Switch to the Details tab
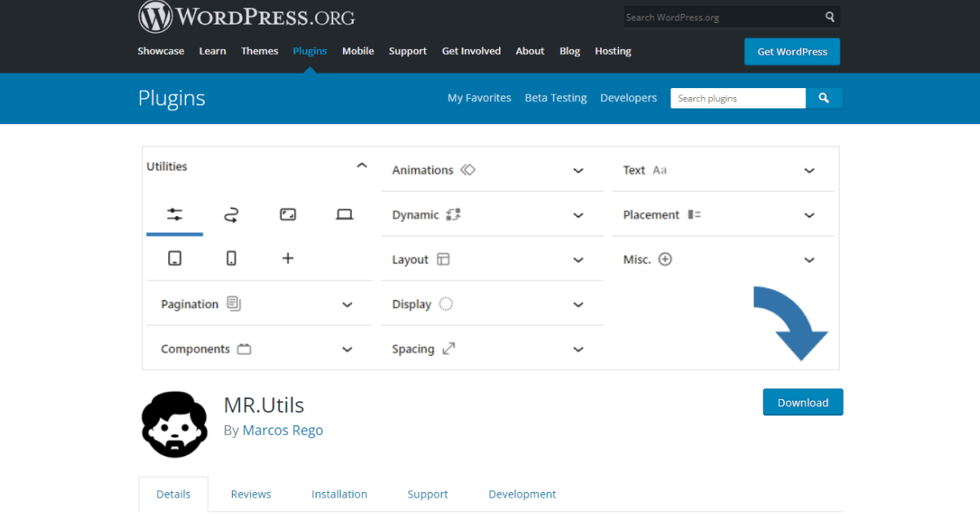 click(173, 494)
